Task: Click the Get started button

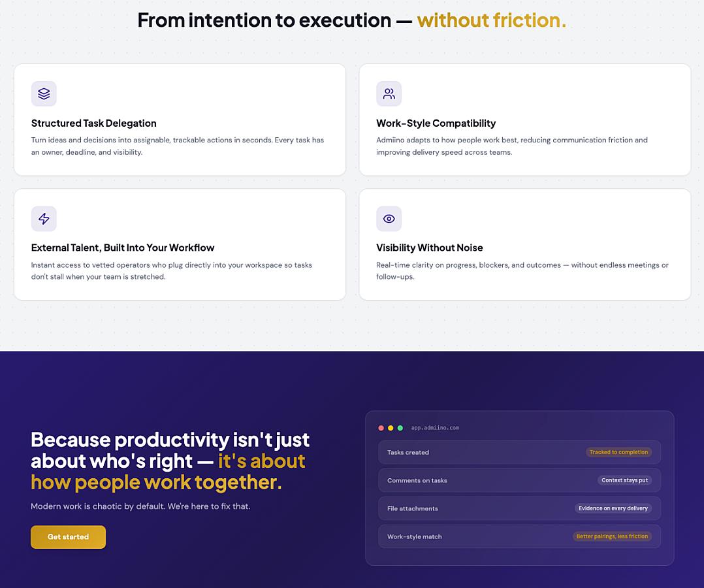Action: click(68, 537)
